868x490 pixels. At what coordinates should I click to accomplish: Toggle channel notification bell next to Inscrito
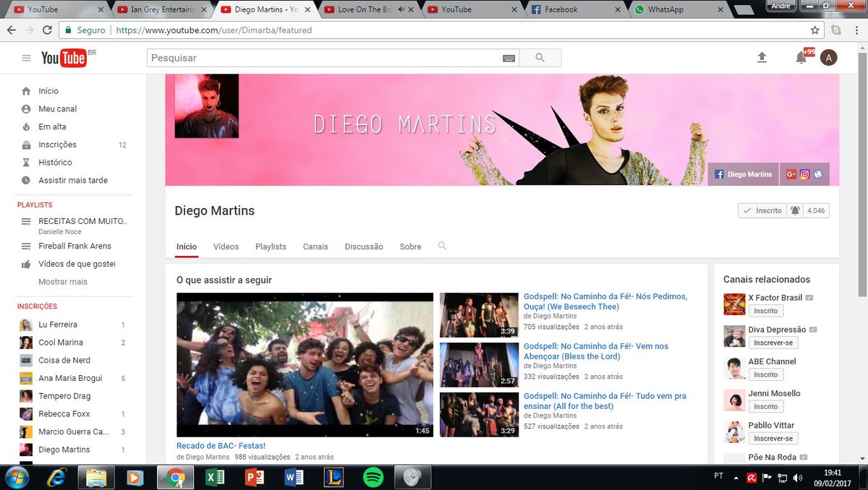[795, 210]
